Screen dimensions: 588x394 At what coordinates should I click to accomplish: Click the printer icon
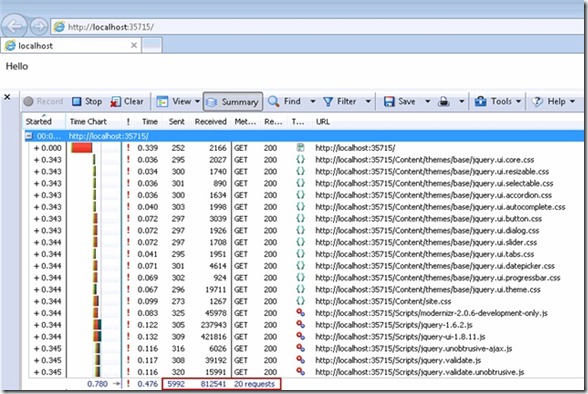tap(444, 102)
